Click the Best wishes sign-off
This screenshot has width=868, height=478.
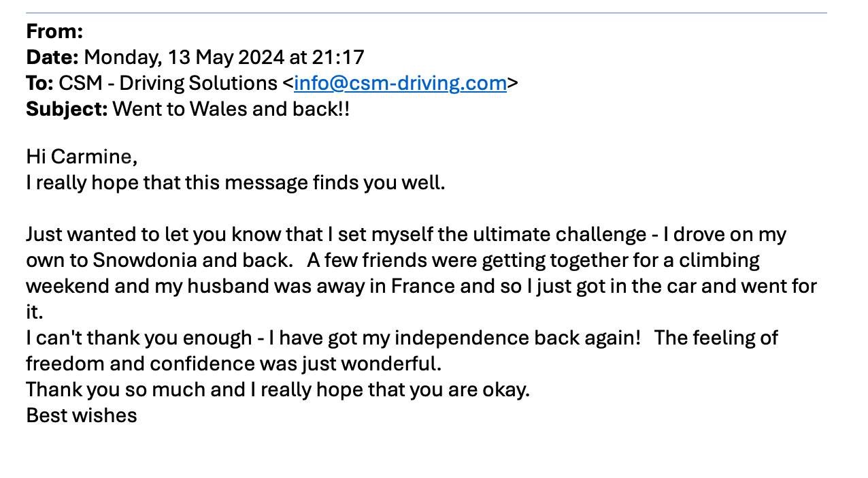click(x=82, y=415)
